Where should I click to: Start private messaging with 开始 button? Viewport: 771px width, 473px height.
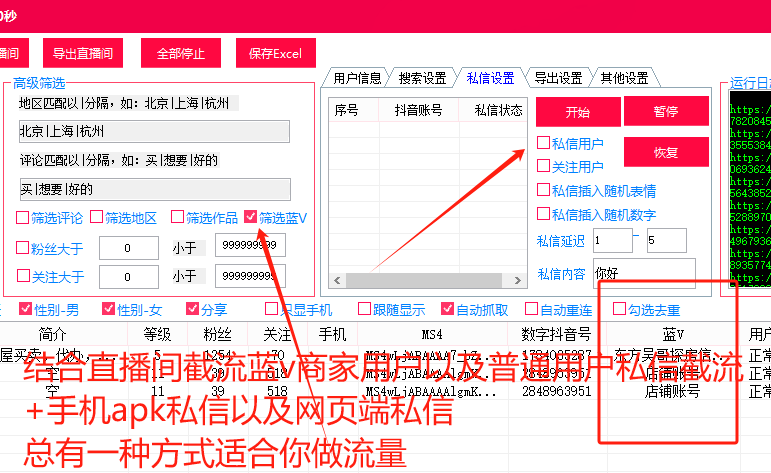click(577, 112)
